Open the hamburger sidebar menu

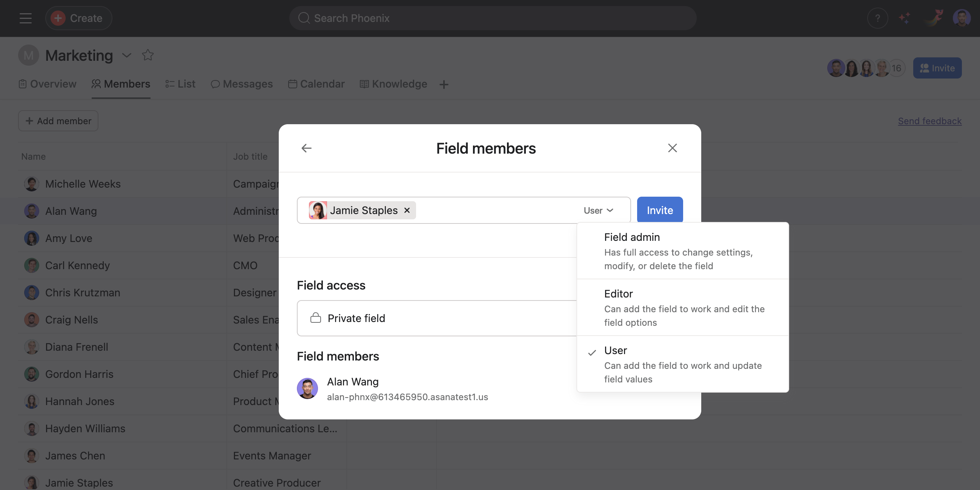26,18
